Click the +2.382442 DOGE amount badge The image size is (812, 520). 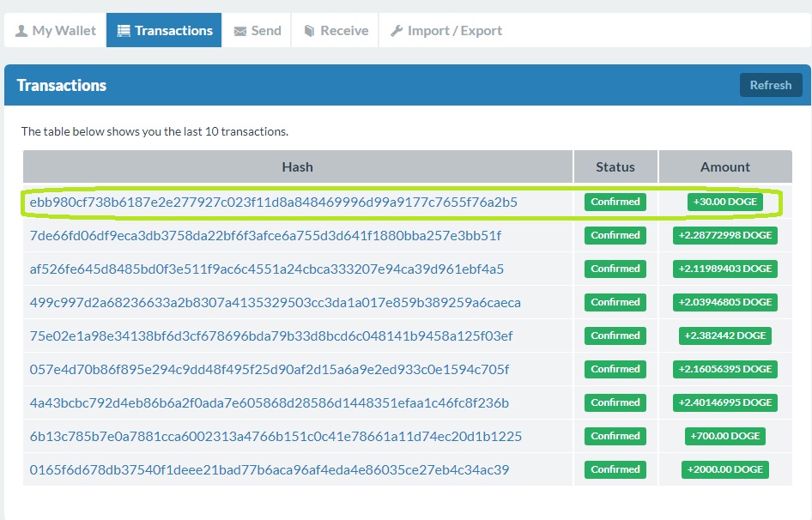pos(725,336)
